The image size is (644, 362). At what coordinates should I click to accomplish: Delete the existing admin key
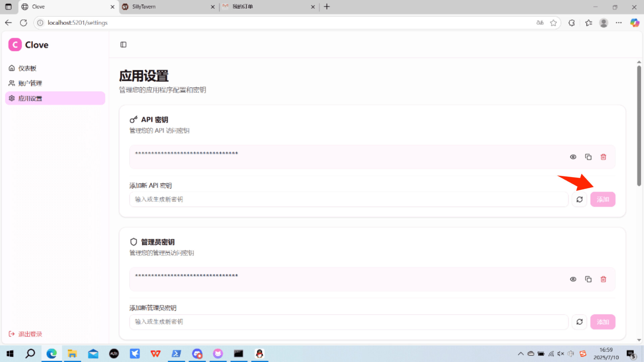pos(603,279)
